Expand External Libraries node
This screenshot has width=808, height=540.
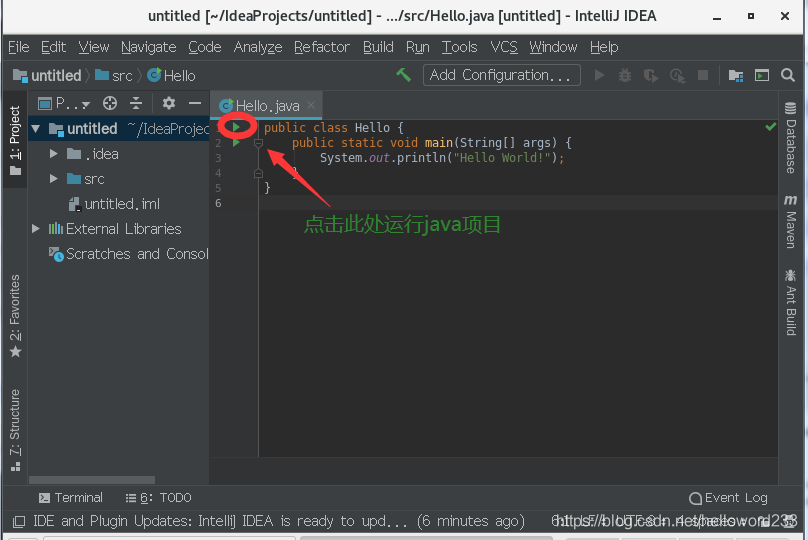point(36,228)
